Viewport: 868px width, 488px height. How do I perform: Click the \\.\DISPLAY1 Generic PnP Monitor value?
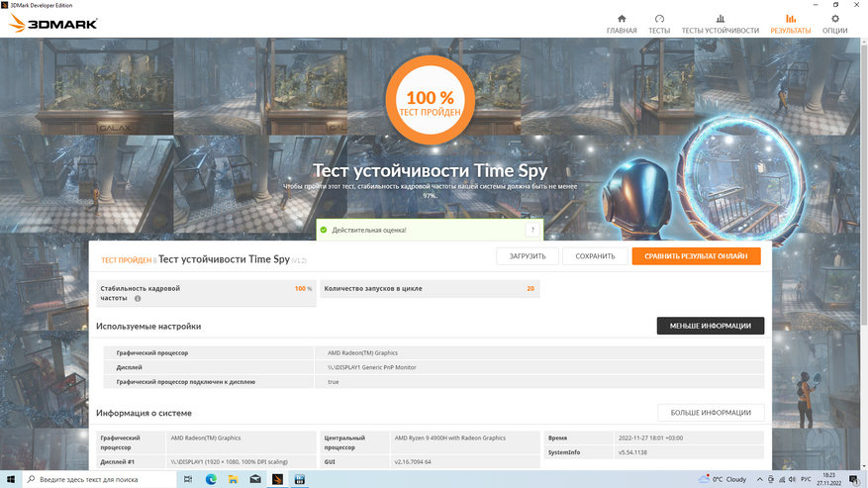coord(371,367)
